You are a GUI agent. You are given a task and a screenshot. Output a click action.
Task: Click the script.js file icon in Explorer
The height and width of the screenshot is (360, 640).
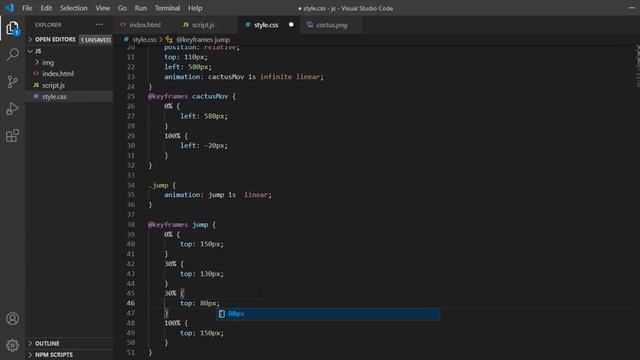pyautogui.click(x=36, y=85)
